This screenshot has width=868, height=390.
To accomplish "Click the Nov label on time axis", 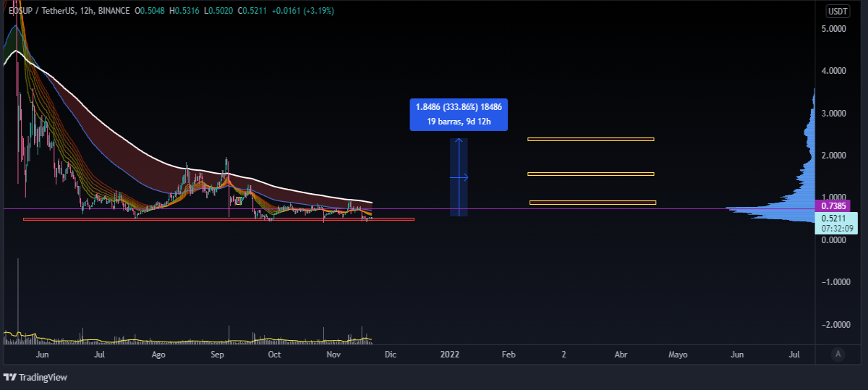I will (333, 355).
